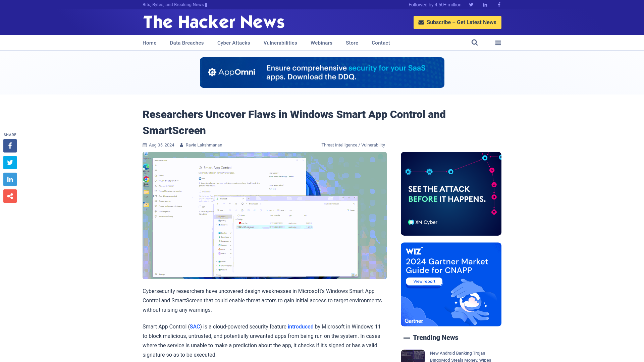644x362 pixels.
Task: Click the Contact navigation item
Action: (381, 43)
